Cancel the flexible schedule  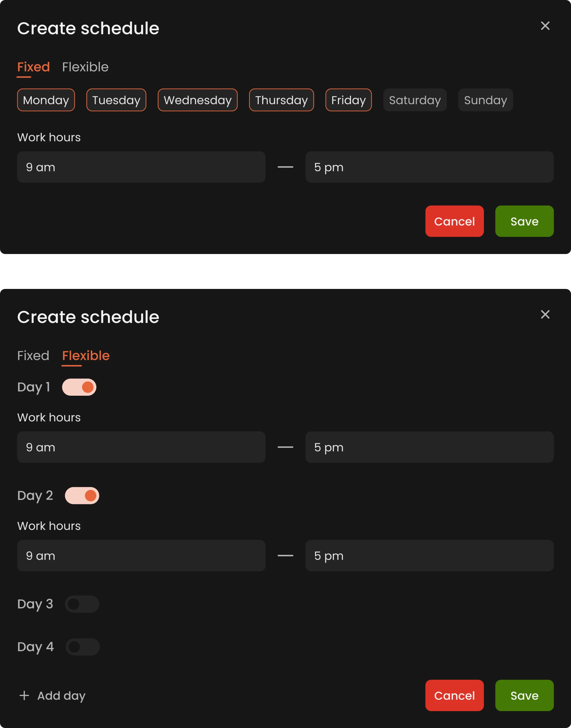tap(454, 696)
